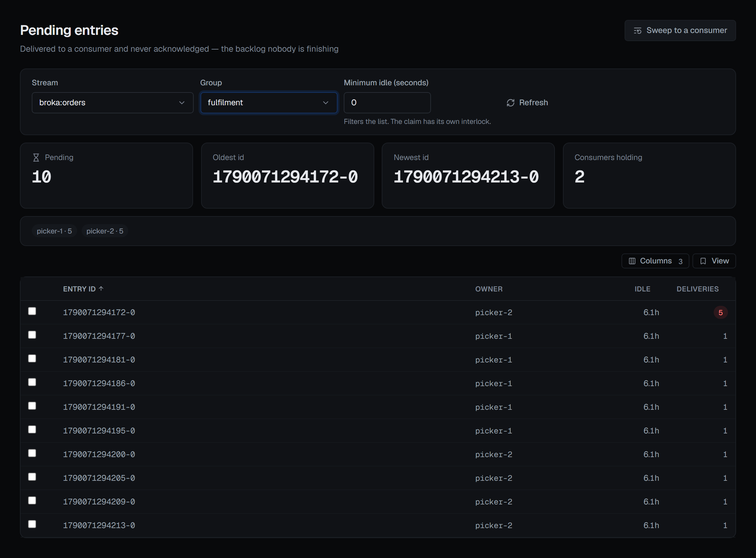Tick the checkbox for entry 1790071294172-0
The image size is (756, 558).
[x=32, y=311]
